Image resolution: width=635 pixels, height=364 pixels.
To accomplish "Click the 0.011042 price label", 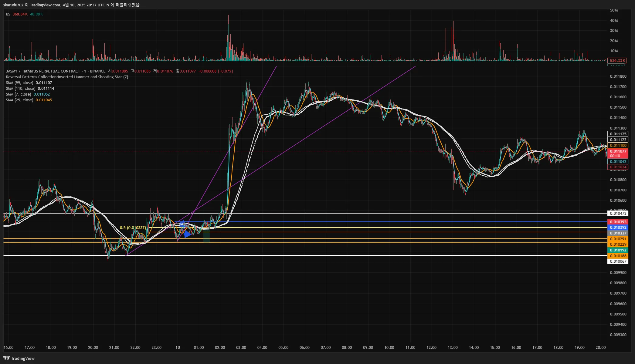I will point(618,161).
